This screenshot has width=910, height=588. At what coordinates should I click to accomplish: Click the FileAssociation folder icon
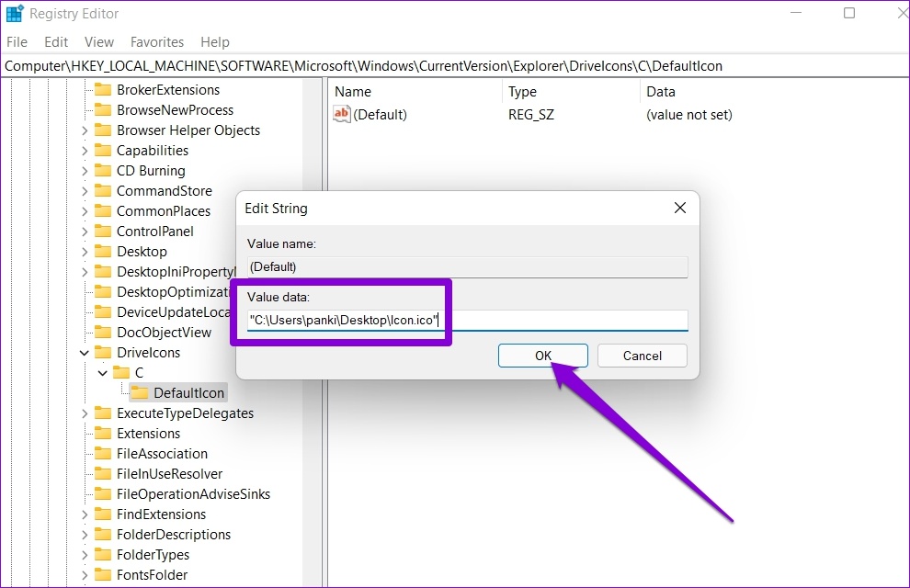pyautogui.click(x=103, y=454)
